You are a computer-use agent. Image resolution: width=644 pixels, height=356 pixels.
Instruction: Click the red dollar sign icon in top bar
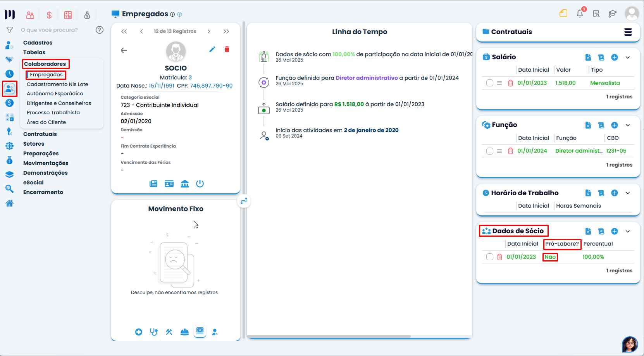[49, 15]
